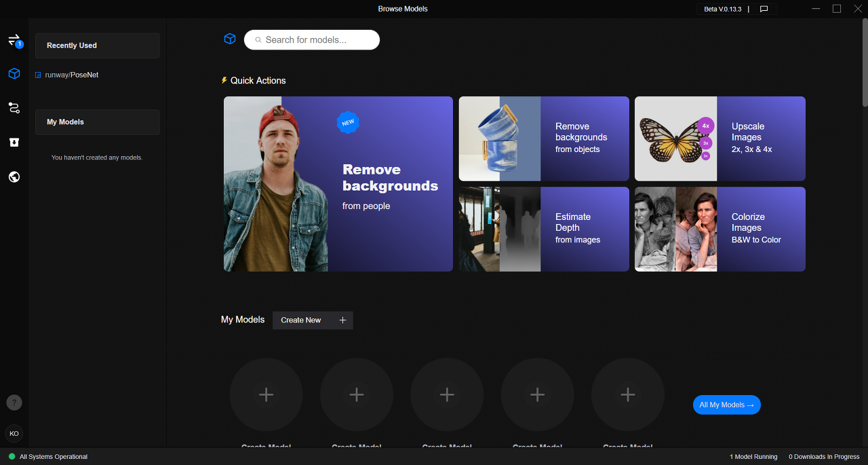The height and width of the screenshot is (465, 868).
Task: Click the My Models heading beside Create New
Action: (243, 320)
